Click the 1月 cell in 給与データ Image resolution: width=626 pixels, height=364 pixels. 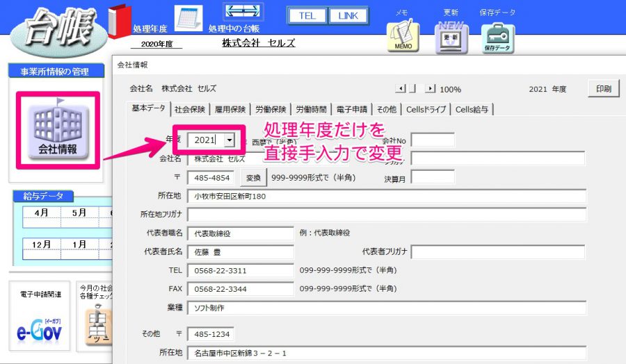[x=79, y=245]
